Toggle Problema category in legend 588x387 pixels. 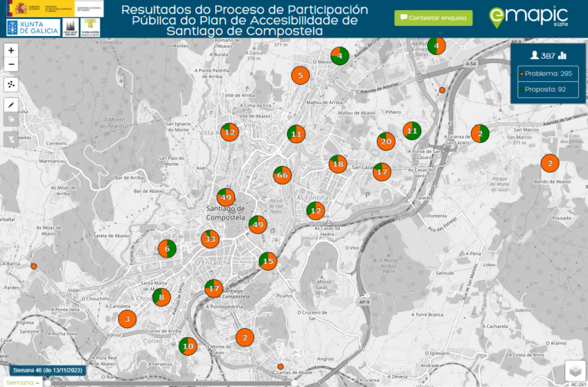pyautogui.click(x=547, y=73)
